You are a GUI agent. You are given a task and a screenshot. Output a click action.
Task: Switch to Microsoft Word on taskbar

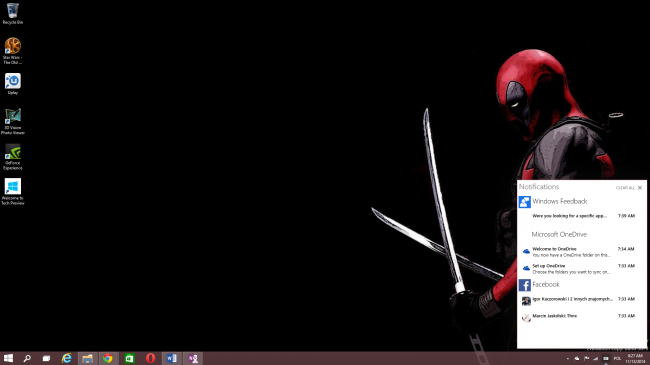[172, 358]
